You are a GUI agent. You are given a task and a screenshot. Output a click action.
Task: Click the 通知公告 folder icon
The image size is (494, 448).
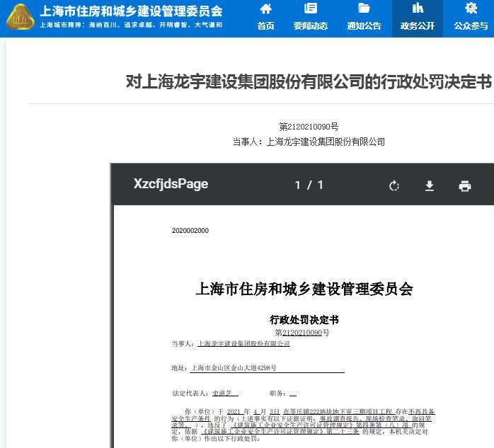(364, 8)
